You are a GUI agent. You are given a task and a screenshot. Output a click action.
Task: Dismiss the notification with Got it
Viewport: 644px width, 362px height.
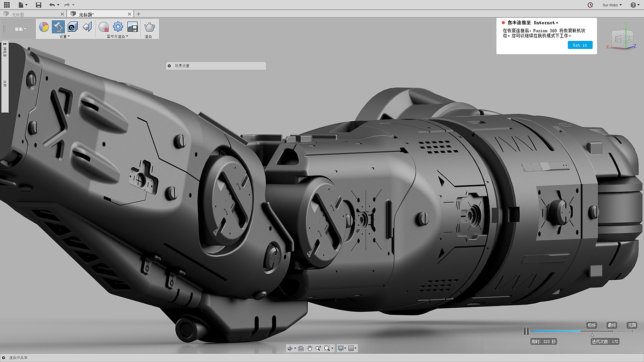pyautogui.click(x=580, y=45)
